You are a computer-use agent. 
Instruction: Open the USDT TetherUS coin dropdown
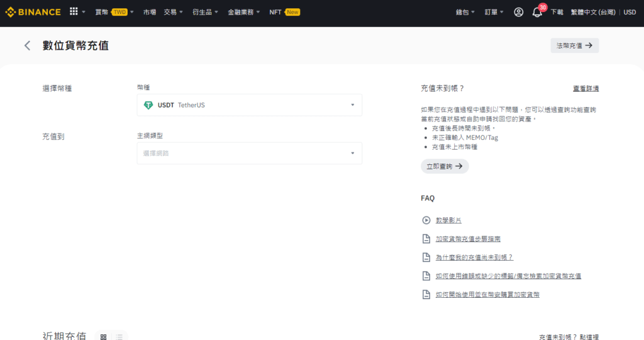point(249,105)
